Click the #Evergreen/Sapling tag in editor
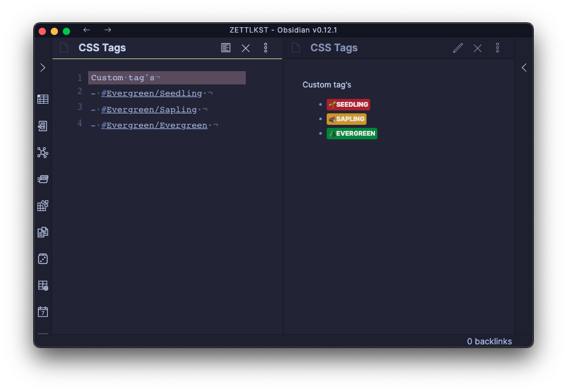 (x=149, y=110)
